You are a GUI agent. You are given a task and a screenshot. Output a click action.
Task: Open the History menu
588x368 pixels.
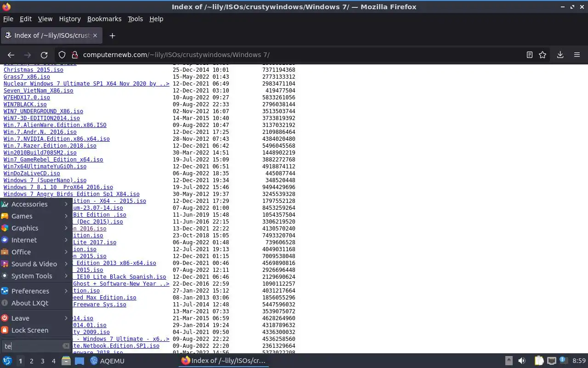click(70, 19)
